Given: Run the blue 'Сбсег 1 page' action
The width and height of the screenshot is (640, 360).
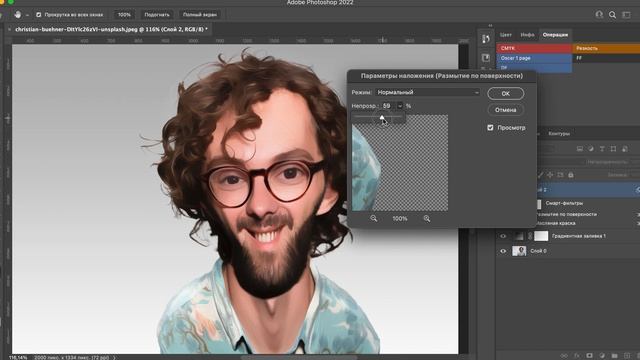Looking at the screenshot, I should click(534, 58).
